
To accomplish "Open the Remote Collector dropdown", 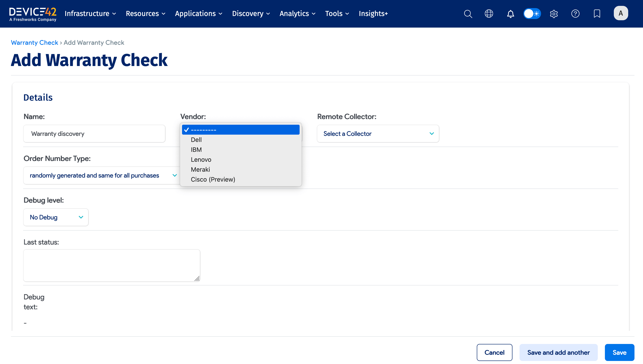I will (378, 134).
